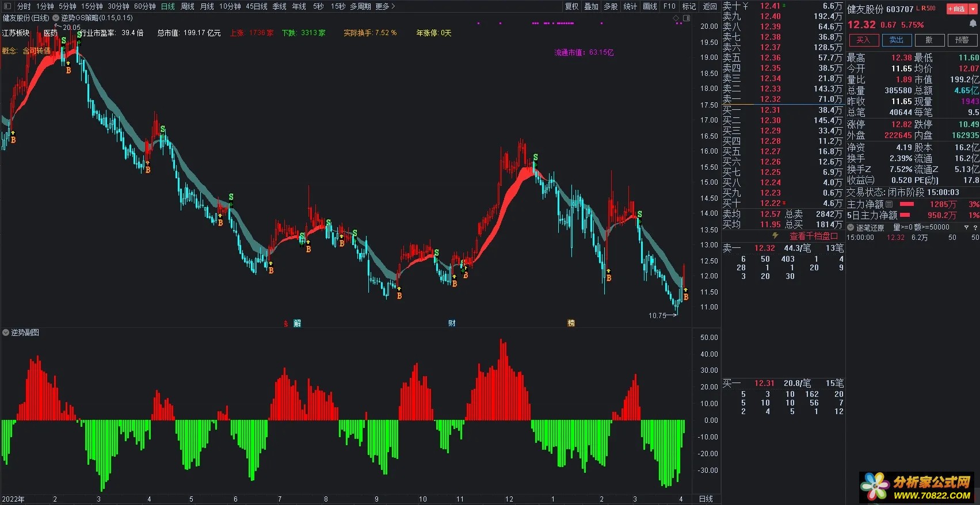Open the 统计 statistics tool
980x505 pixels.
[630, 6]
